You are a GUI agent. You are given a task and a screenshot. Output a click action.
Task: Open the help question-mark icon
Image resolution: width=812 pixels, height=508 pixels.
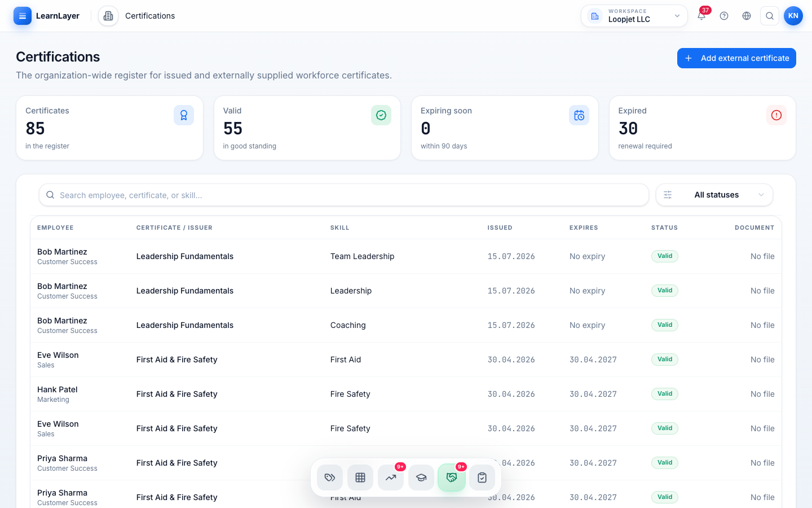(724, 16)
